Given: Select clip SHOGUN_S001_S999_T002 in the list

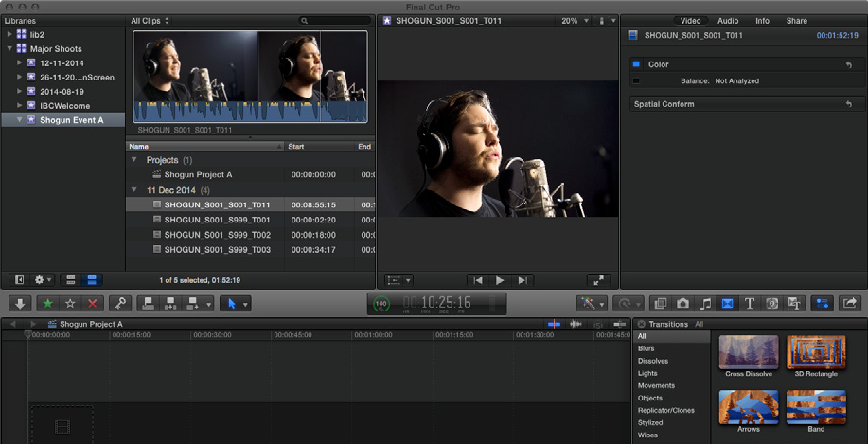Looking at the screenshot, I should click(x=217, y=234).
